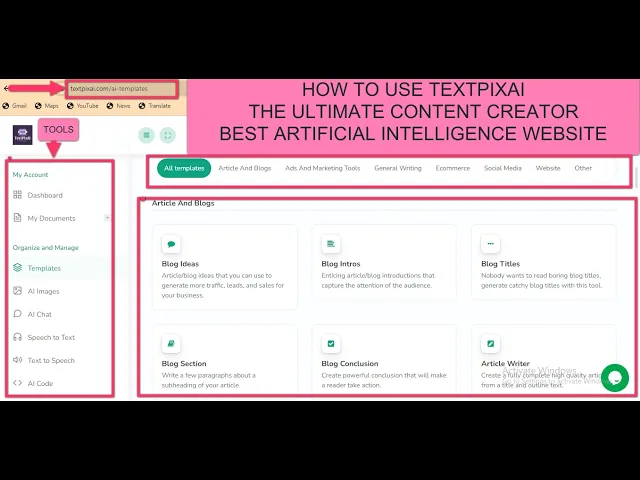Switch to the Article And Blogs tab
Screen dimensions: 640x480
[x=244, y=168]
